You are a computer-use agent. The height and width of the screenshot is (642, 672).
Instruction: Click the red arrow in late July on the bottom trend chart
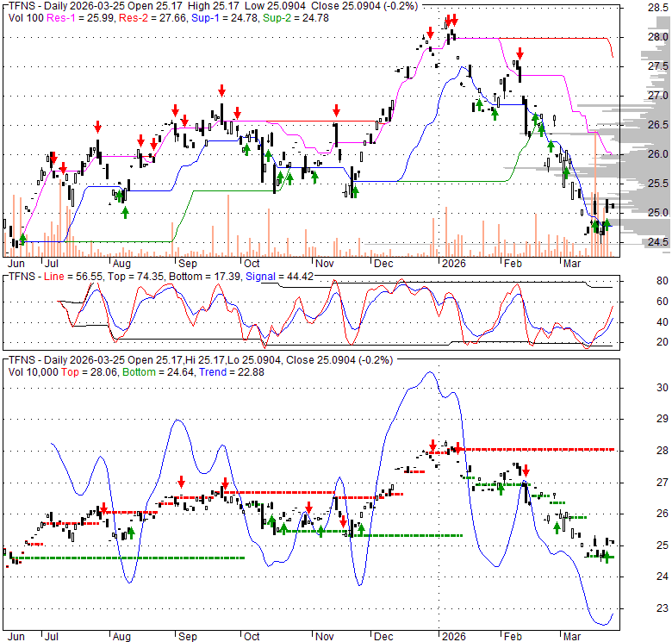click(104, 509)
